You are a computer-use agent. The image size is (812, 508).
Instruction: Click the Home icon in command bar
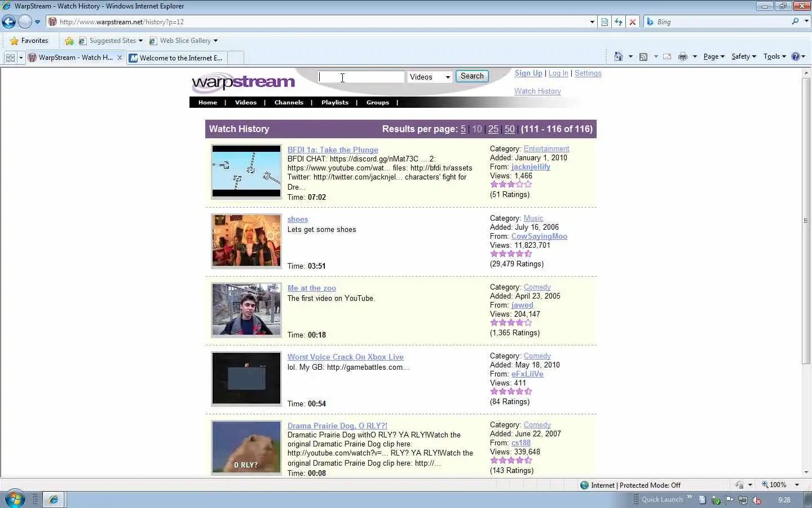coord(619,56)
